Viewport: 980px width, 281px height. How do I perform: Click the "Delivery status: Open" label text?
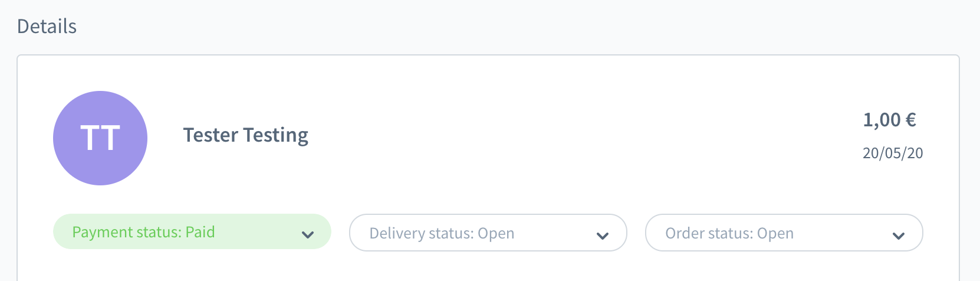[x=442, y=233]
